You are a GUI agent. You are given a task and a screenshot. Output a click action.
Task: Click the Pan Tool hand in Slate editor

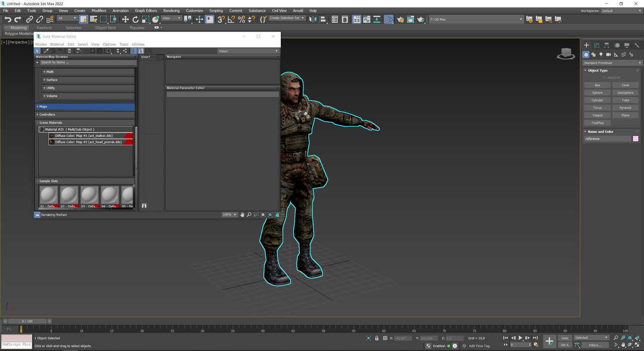click(242, 215)
